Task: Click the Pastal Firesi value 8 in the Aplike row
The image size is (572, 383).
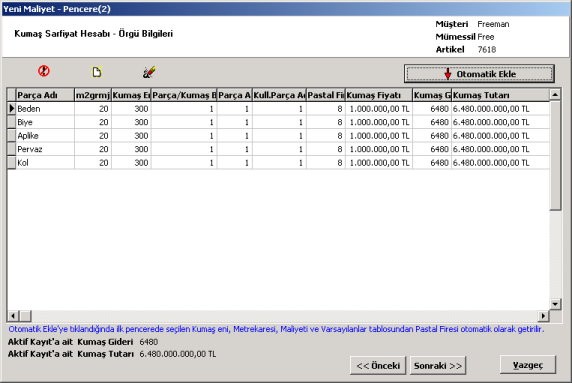Action: point(325,136)
